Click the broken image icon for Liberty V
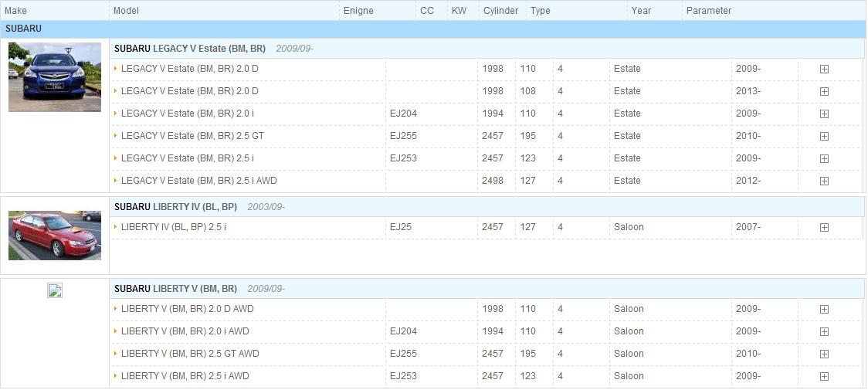 click(x=55, y=290)
